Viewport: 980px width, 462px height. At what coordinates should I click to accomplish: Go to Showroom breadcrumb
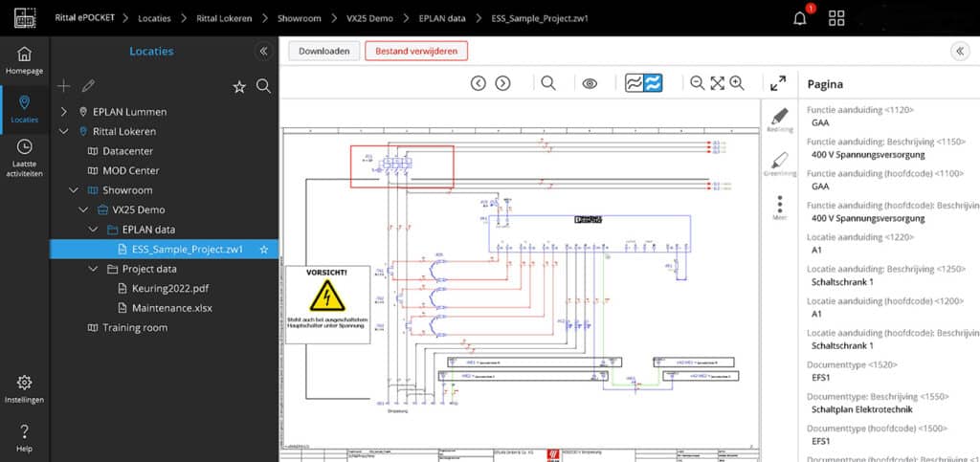pyautogui.click(x=300, y=18)
